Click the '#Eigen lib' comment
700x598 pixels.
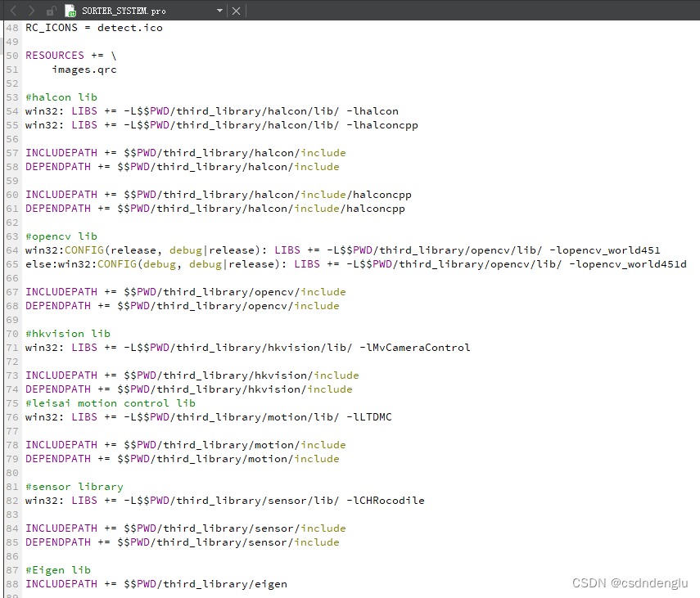(58, 570)
